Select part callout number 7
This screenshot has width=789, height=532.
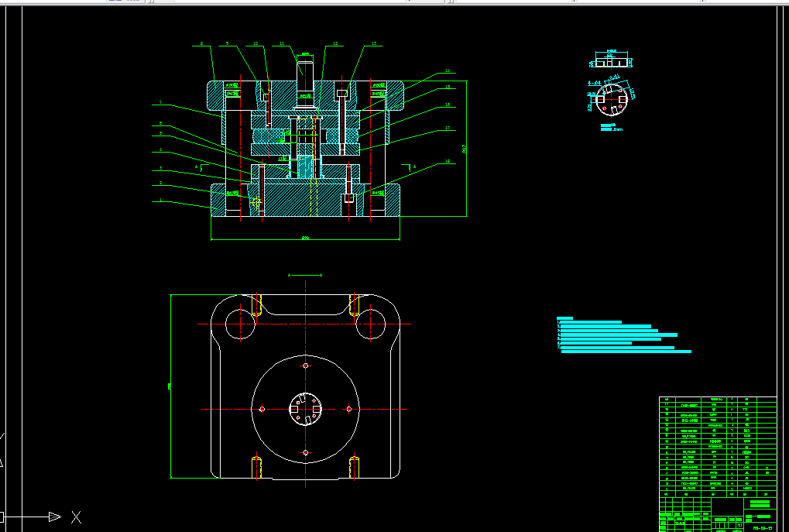(x=160, y=103)
